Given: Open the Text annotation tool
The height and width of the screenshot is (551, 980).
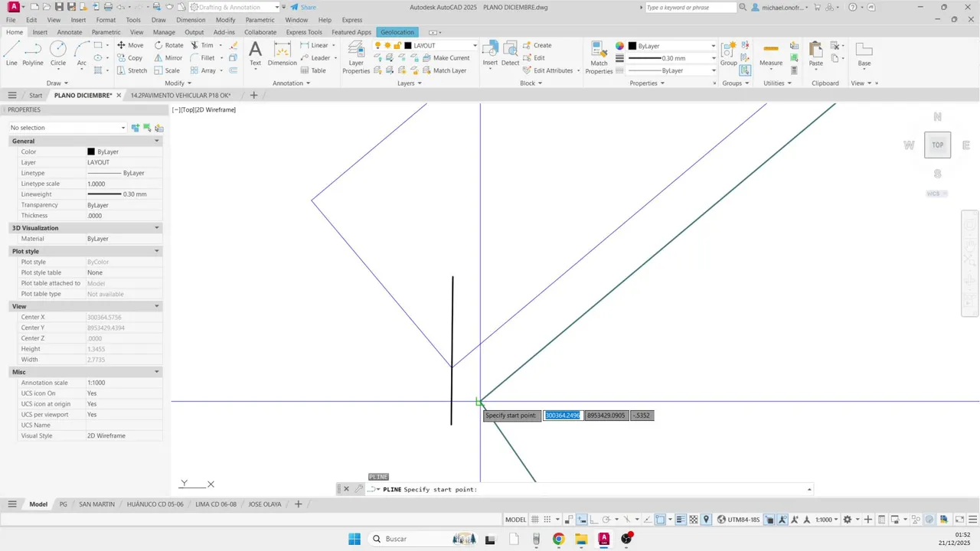Looking at the screenshot, I should pyautogui.click(x=255, y=54).
